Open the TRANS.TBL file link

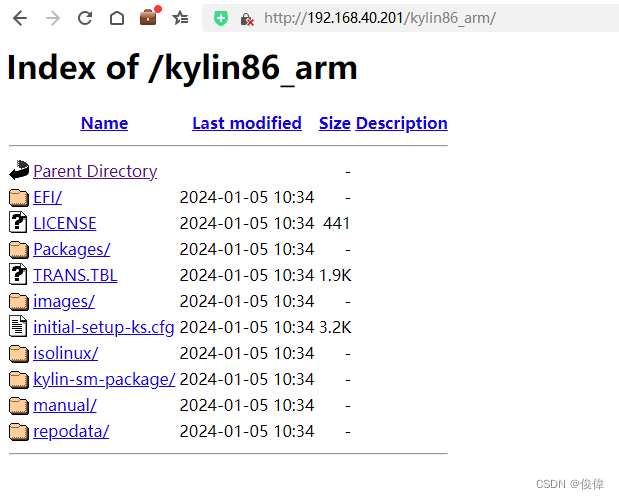tap(75, 276)
